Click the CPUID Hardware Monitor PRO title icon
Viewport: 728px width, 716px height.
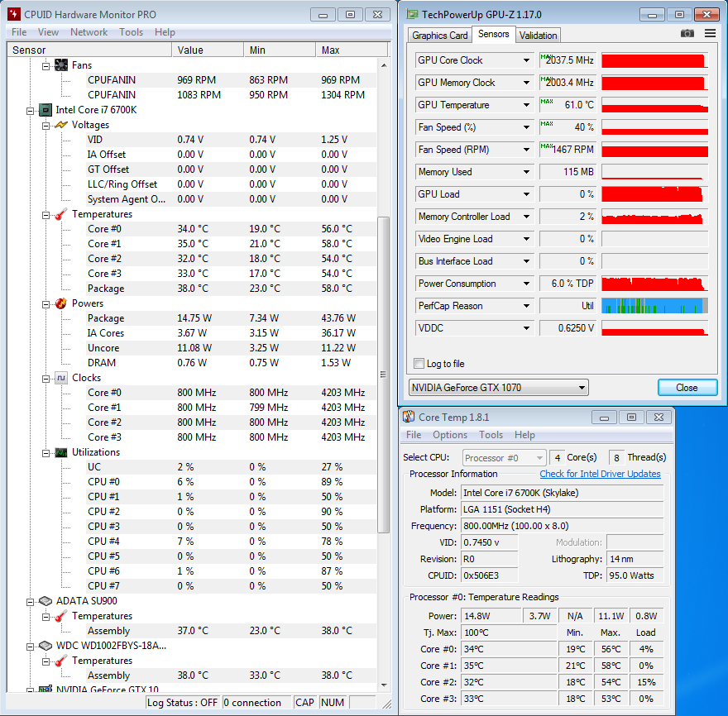point(14,14)
